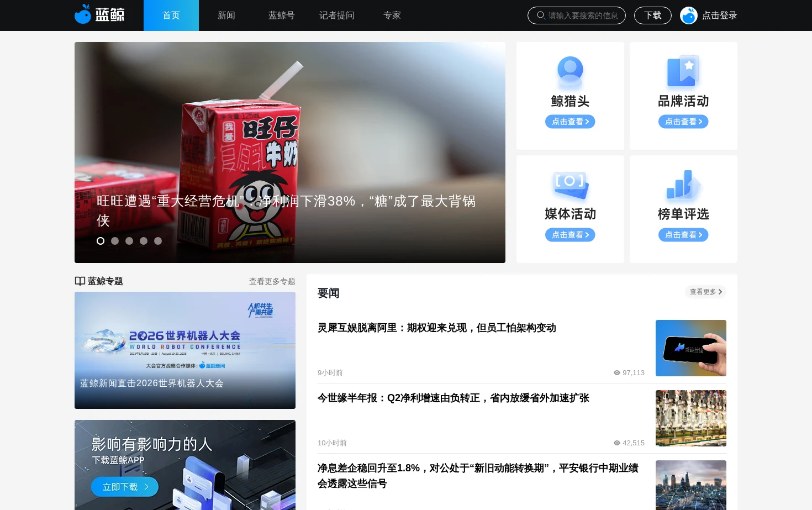Select the fourth carousel dot indicator
The height and width of the screenshot is (510, 812).
144,241
